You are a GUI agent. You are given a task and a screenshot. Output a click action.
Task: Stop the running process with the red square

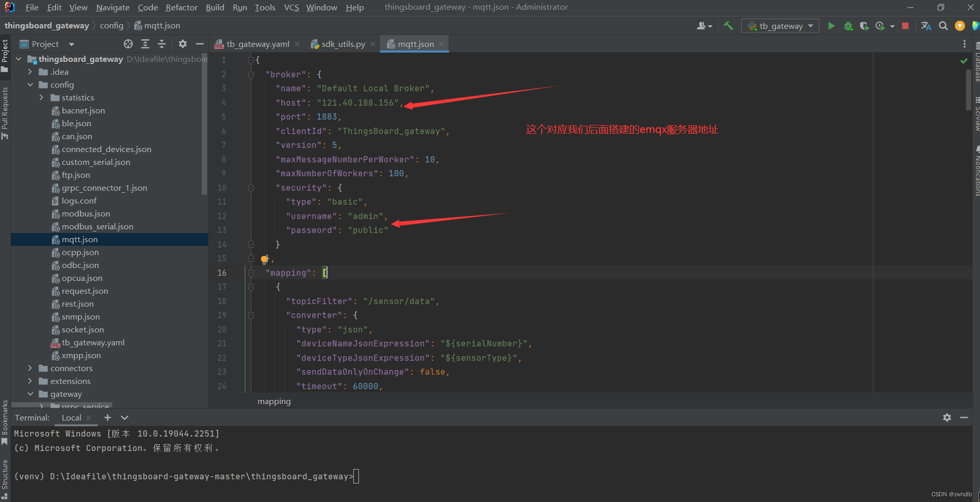coord(905,26)
